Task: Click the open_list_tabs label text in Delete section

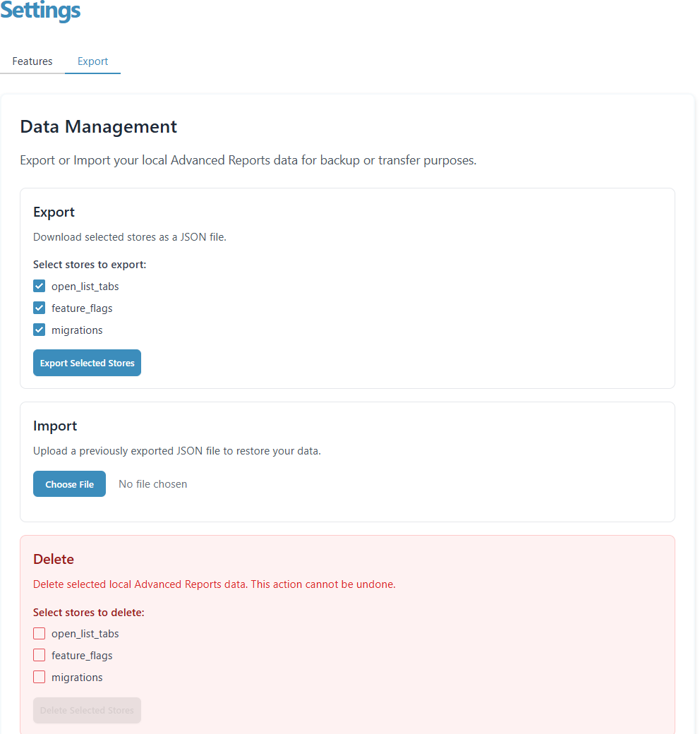Action: pos(85,634)
